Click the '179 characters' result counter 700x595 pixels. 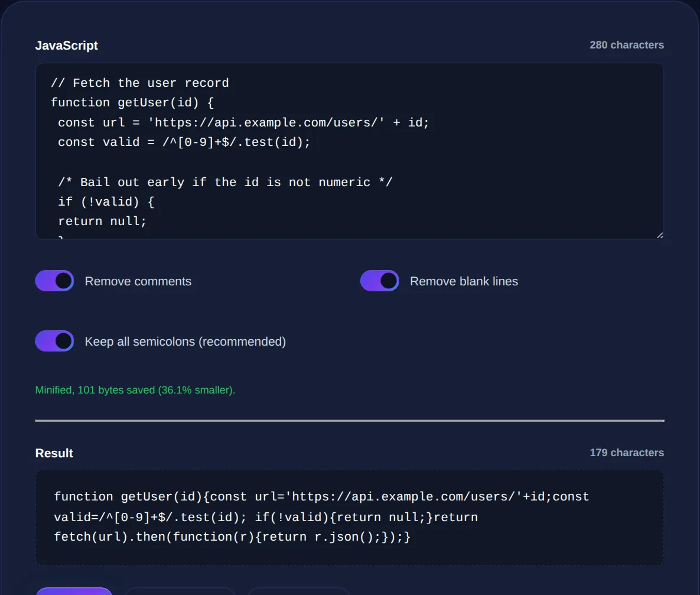click(x=626, y=453)
